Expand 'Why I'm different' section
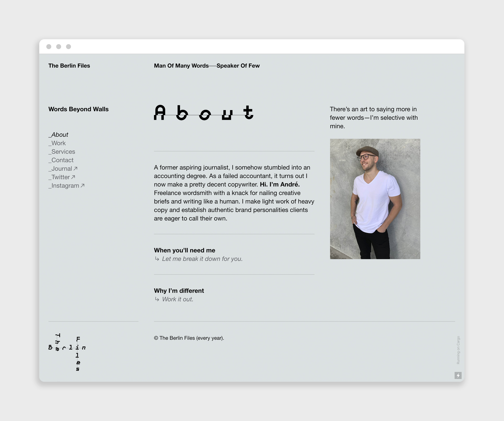This screenshot has height=421, width=504. click(x=179, y=291)
